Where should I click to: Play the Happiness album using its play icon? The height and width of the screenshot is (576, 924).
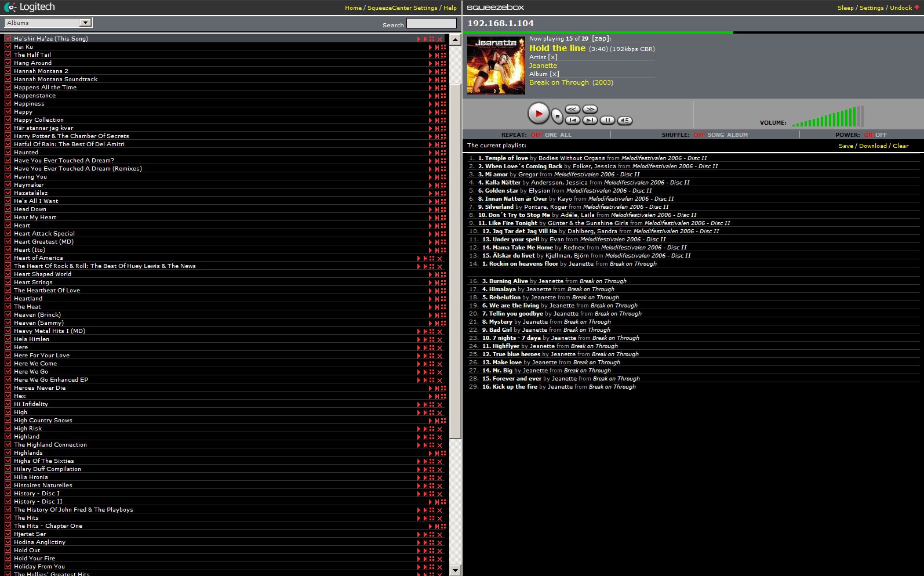click(x=430, y=104)
